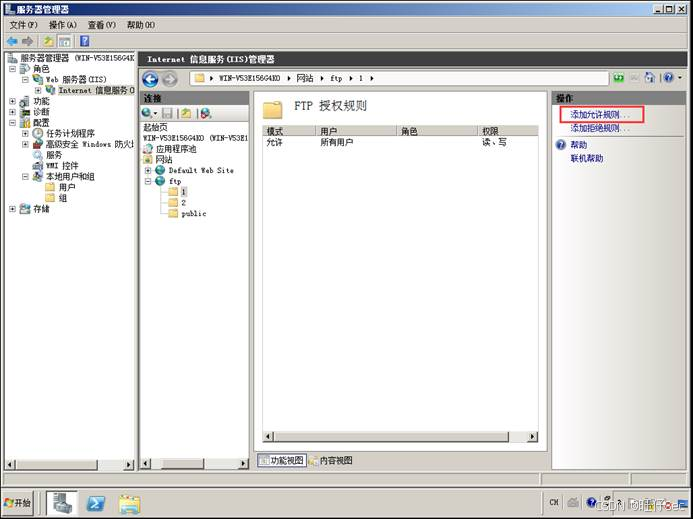
Task: Select 起始页 in Connections pane
Action: [155, 127]
